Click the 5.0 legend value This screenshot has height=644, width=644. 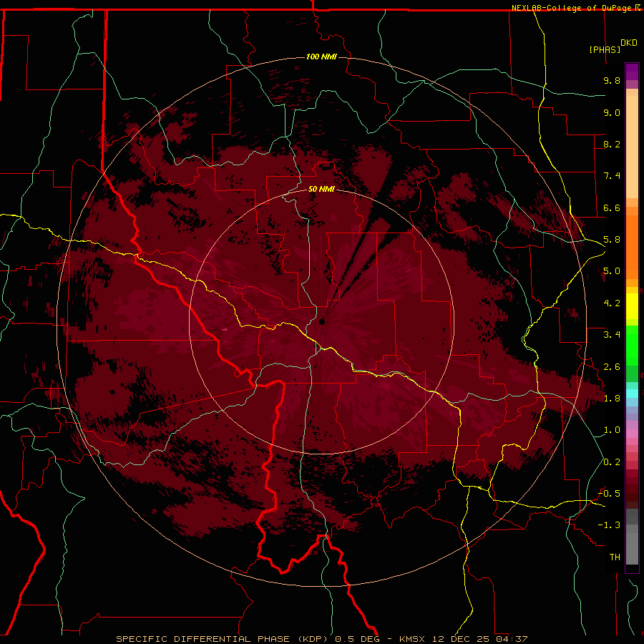coord(612,271)
